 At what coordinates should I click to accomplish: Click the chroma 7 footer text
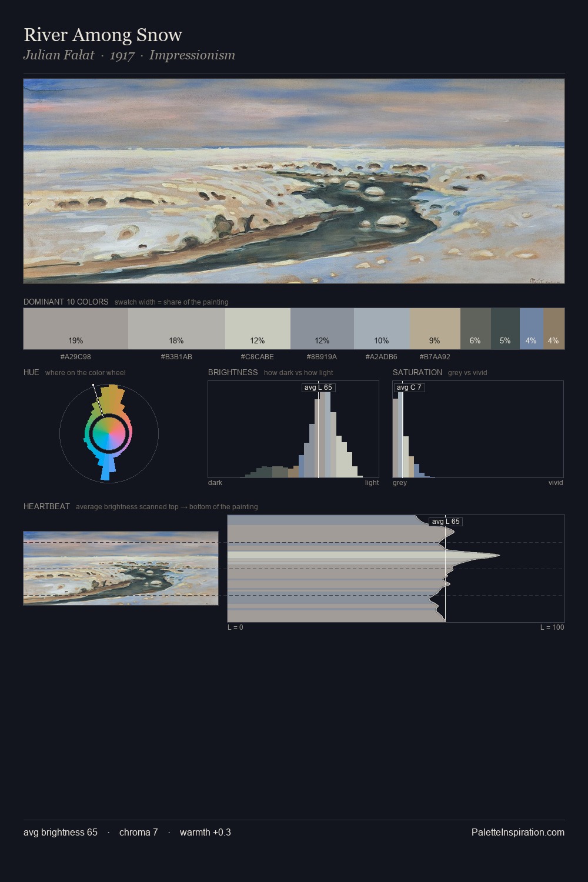tap(139, 832)
